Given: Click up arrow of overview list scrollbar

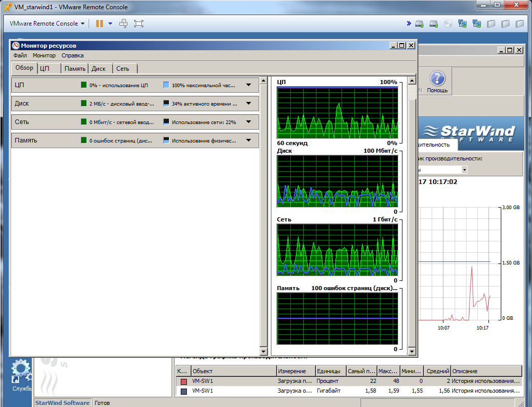Looking at the screenshot, I should [263, 81].
